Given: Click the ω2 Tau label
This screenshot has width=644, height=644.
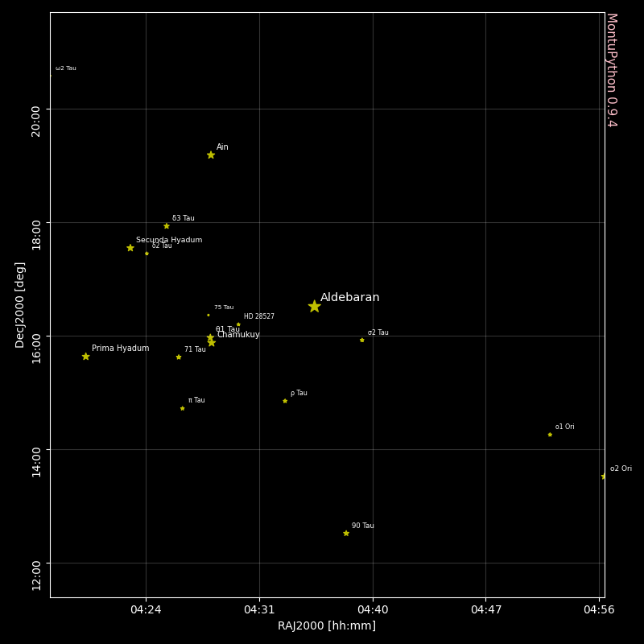Looking at the screenshot, I should click(x=66, y=68).
